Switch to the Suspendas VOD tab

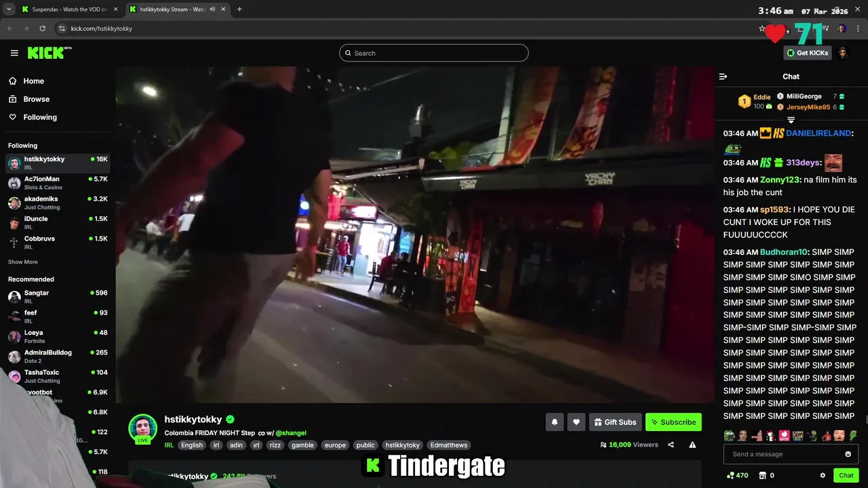point(69,9)
